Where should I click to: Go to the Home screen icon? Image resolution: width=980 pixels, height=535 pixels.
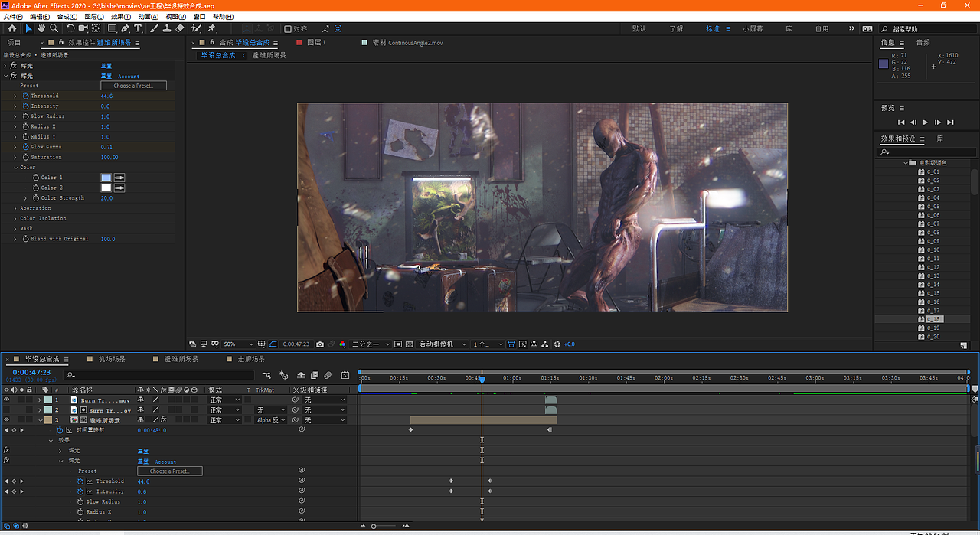click(12, 28)
